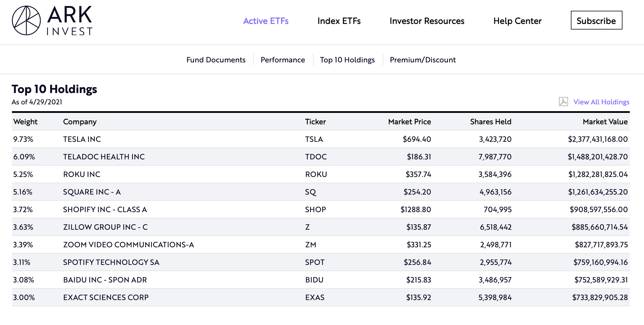
Task: Click the SHOP ticker in the table
Action: point(315,210)
